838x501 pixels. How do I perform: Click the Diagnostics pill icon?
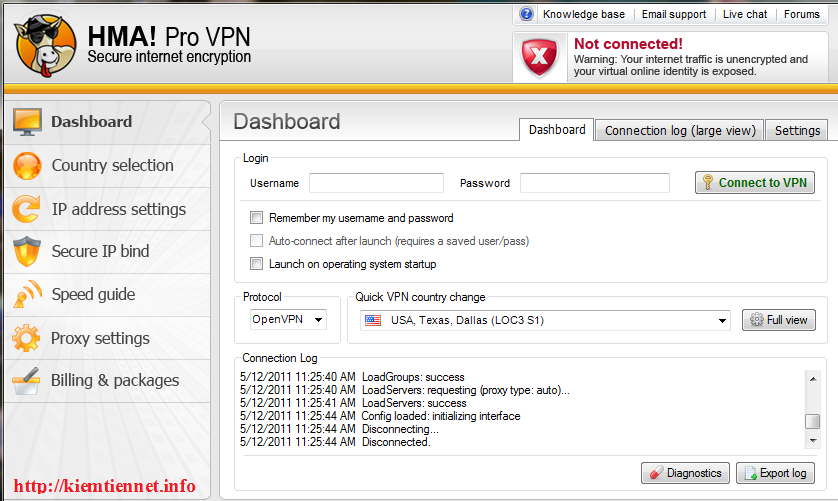click(656, 473)
